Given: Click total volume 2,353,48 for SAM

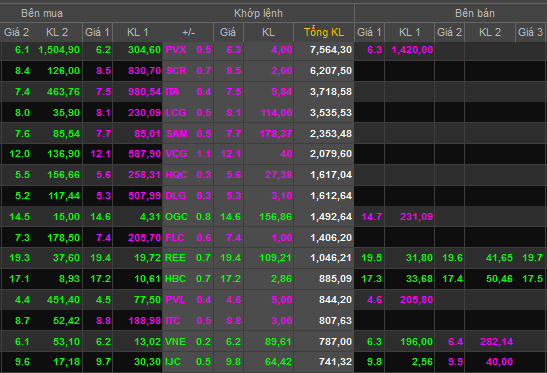Looking at the screenshot, I should pos(331,133).
